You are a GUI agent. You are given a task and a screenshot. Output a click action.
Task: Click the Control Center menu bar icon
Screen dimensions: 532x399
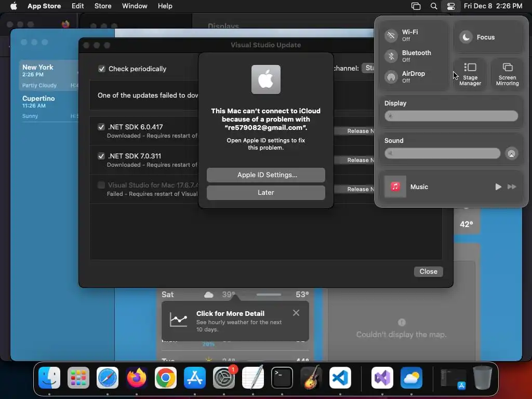coord(450,6)
